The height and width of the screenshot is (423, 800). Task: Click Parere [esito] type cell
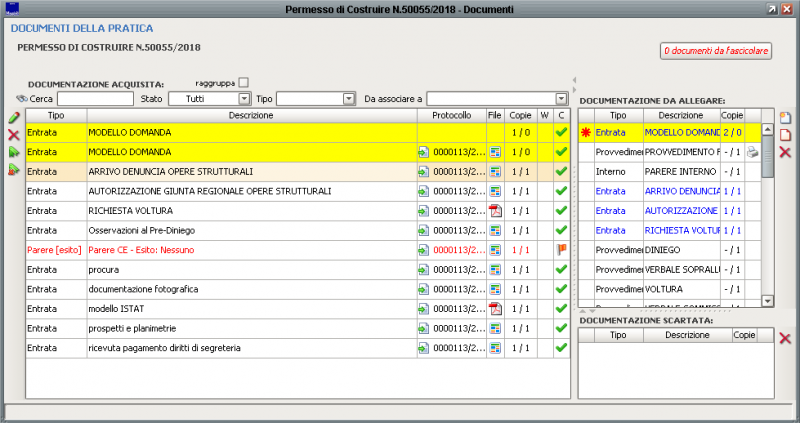[55, 250]
